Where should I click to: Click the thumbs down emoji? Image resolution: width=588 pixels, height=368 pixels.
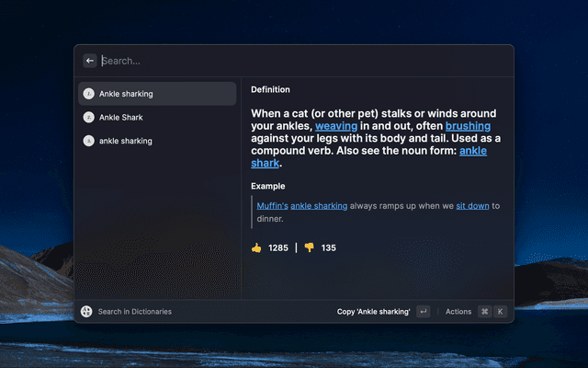click(309, 247)
